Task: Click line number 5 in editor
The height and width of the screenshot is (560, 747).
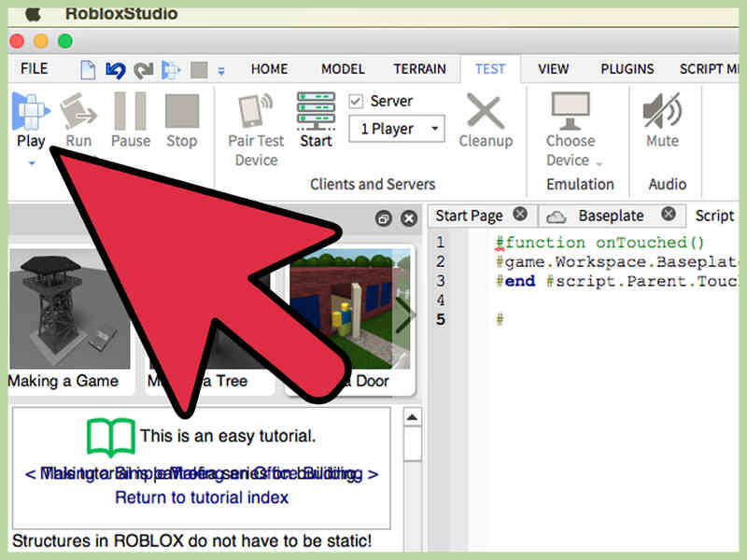Action: click(x=441, y=319)
